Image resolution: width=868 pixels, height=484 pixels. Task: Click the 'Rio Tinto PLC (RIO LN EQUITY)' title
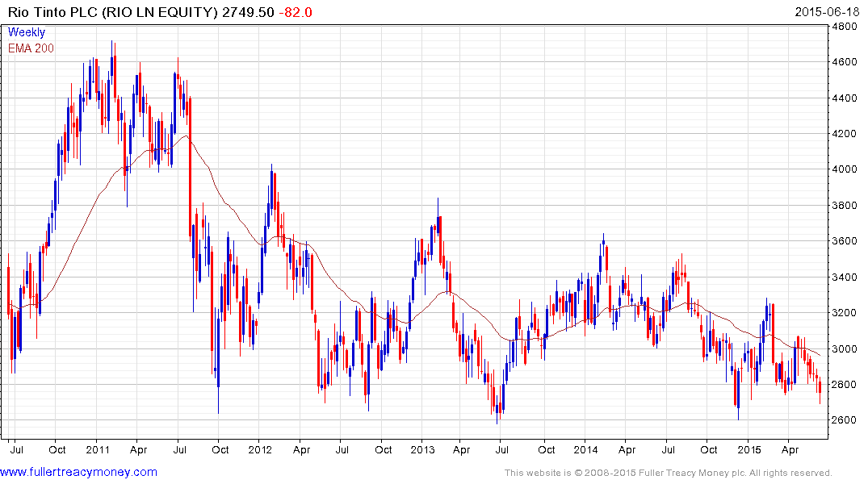coord(113,12)
